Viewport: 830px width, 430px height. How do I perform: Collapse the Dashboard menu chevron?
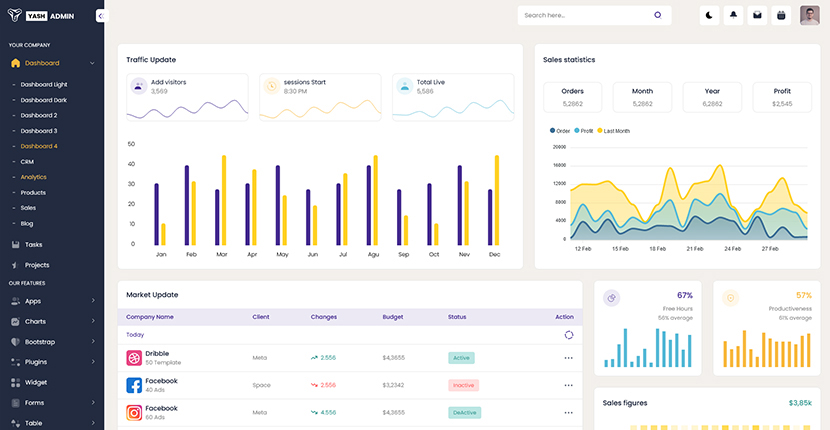pyautogui.click(x=92, y=63)
